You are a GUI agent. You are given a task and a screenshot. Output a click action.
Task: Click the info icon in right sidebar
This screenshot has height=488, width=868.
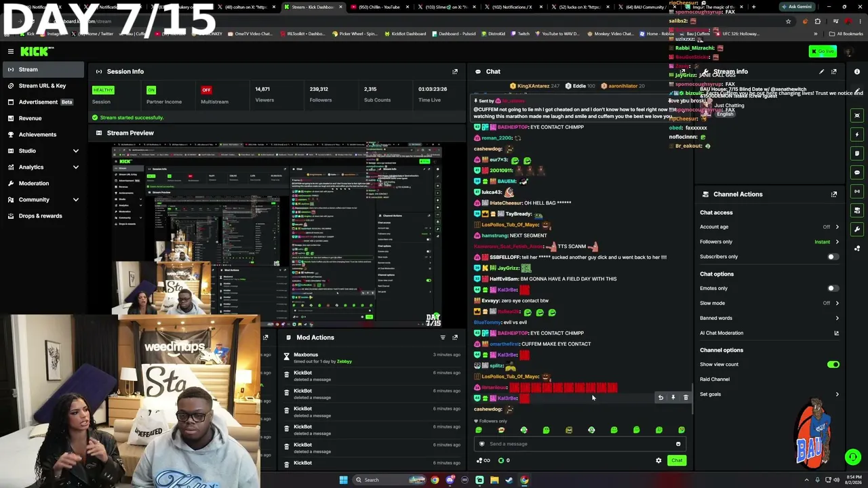857,72
